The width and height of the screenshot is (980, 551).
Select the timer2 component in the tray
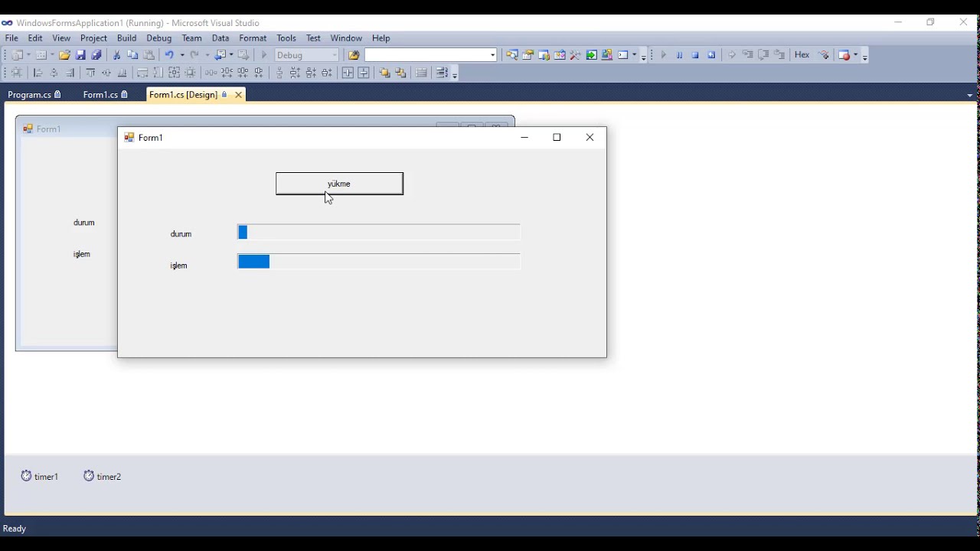[103, 476]
